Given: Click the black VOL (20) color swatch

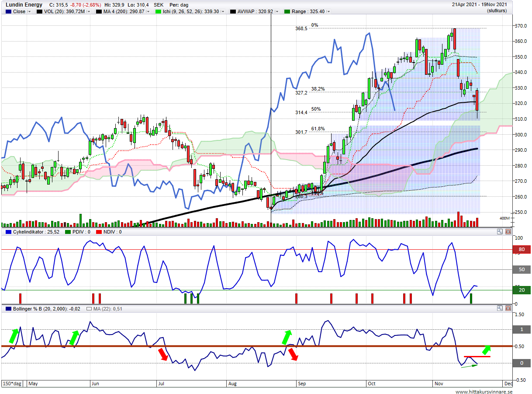Looking at the screenshot, I should coord(40,12).
